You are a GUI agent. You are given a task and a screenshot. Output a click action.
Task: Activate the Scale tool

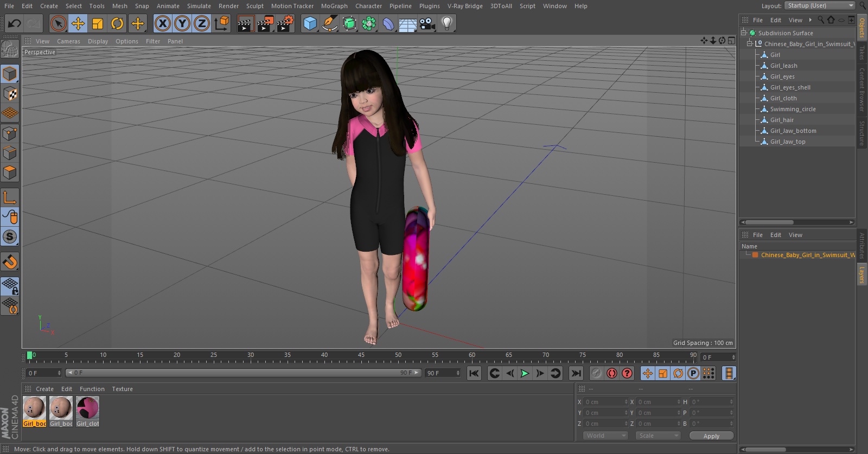tap(98, 23)
